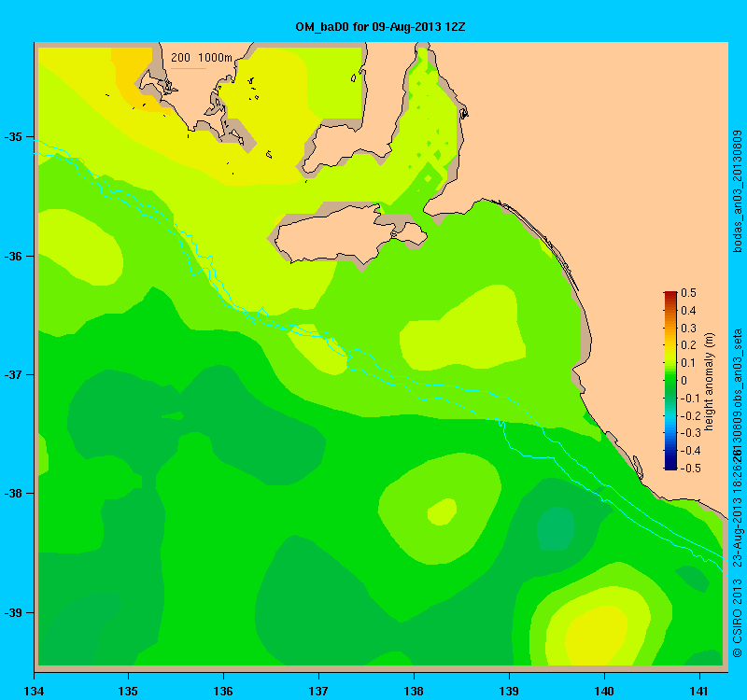Click the 141 longitude tick label
The image size is (747, 700).
pos(699,691)
